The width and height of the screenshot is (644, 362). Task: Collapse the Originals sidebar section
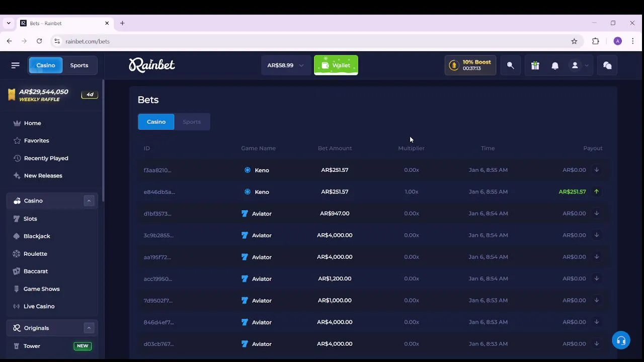[89, 328]
